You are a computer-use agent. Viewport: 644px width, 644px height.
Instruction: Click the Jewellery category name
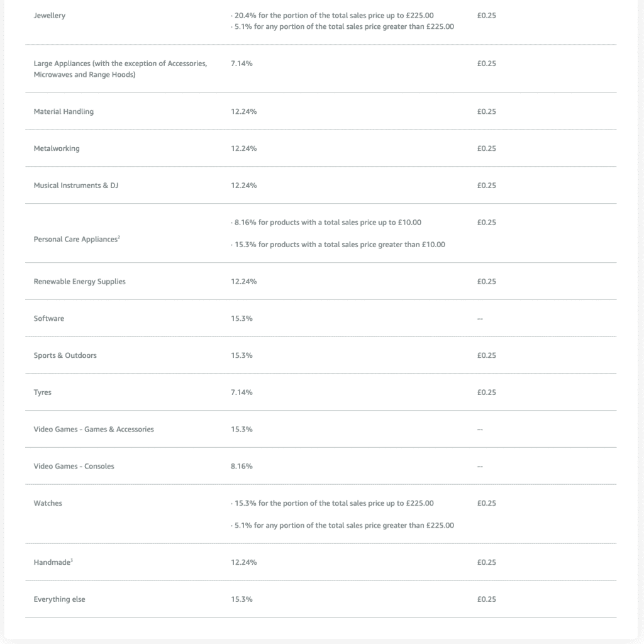coord(49,15)
